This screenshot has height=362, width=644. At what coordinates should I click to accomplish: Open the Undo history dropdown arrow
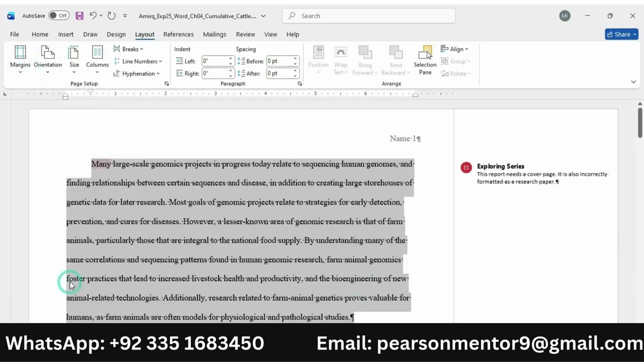[x=101, y=16]
